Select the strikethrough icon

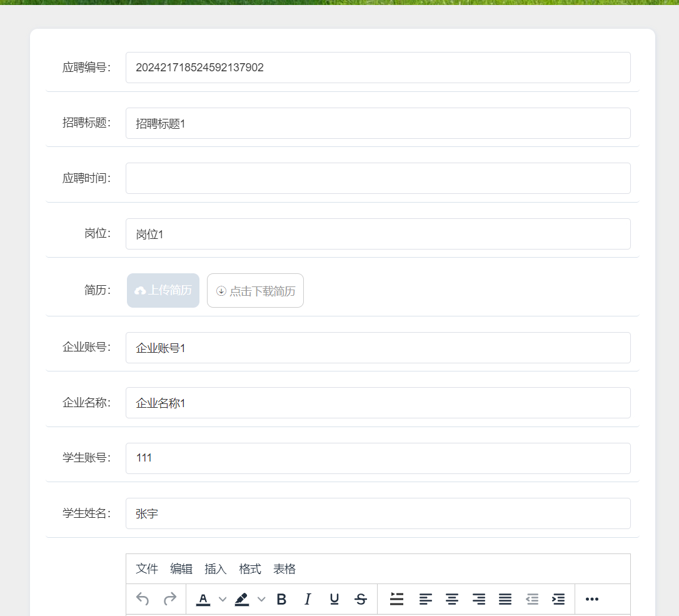click(361, 598)
